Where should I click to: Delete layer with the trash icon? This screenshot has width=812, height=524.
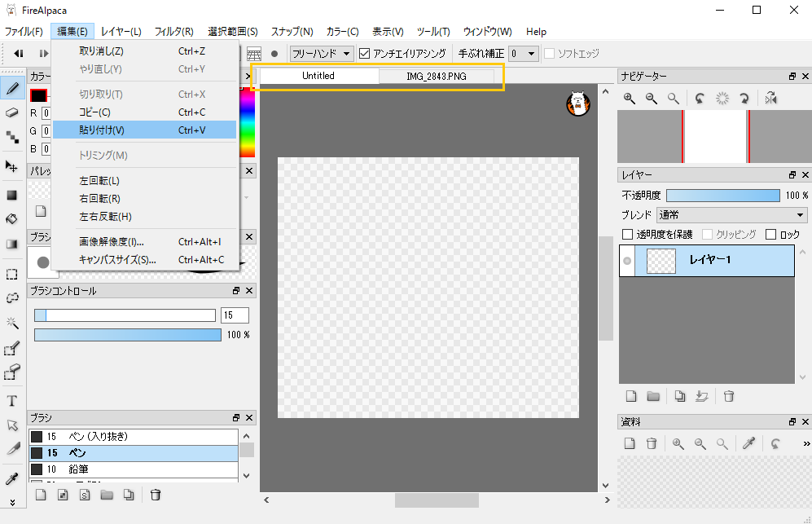[729, 397]
